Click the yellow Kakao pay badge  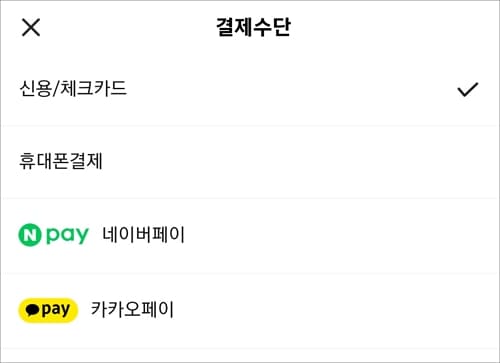[48, 310]
